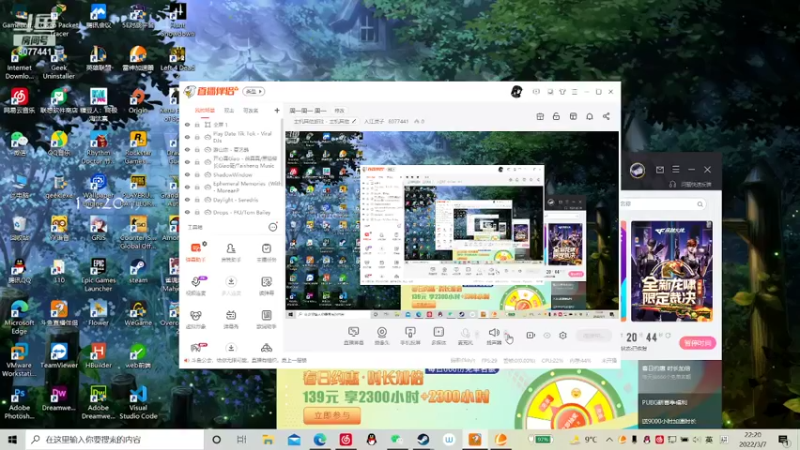Open the HBuilder desktop shortcut
Screen dimensions: 800x450
98,356
